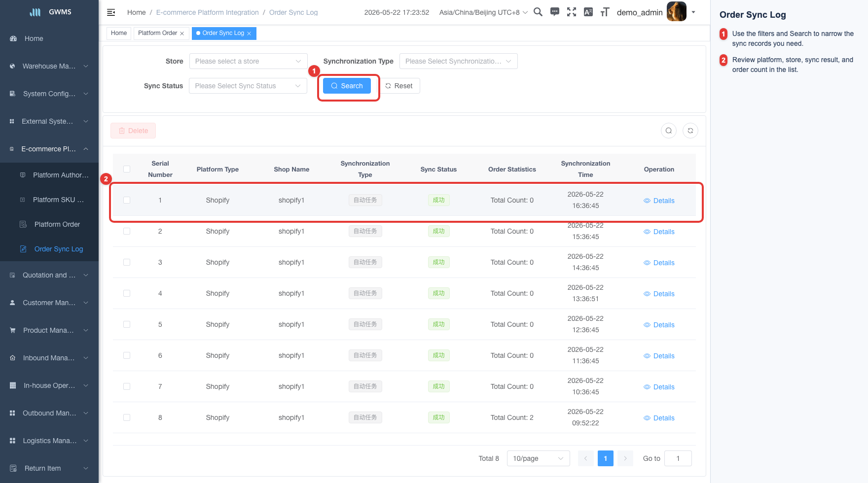The image size is (868, 483).
Task: Expand the System Configuration sidebar menu
Action: point(49,94)
